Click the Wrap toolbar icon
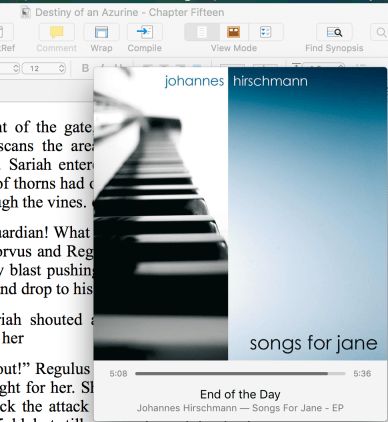This screenshot has width=388, height=422. click(x=101, y=32)
